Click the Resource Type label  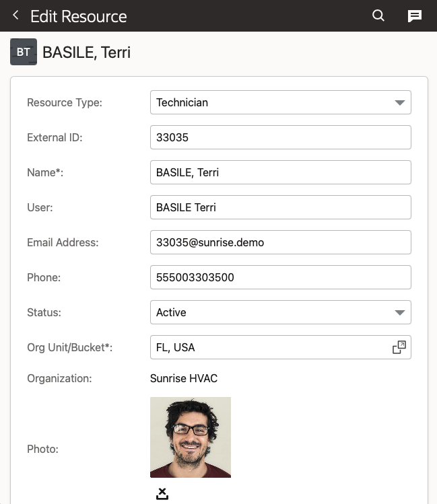click(65, 102)
